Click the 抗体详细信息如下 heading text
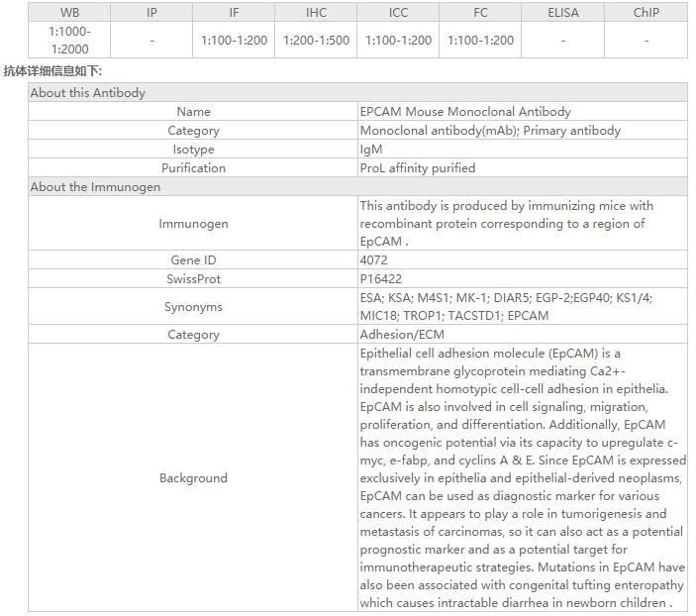696x616 pixels. coord(52,71)
